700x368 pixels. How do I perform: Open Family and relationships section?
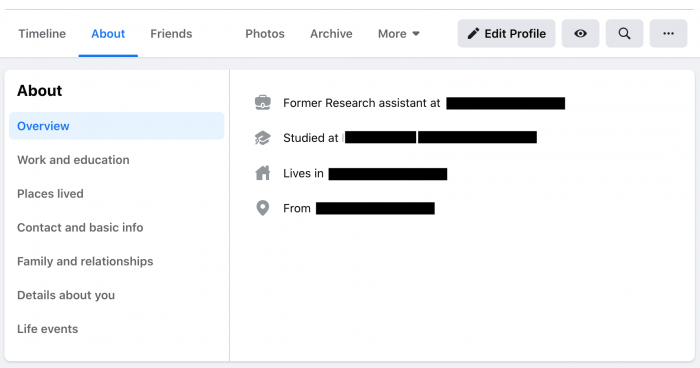[85, 261]
